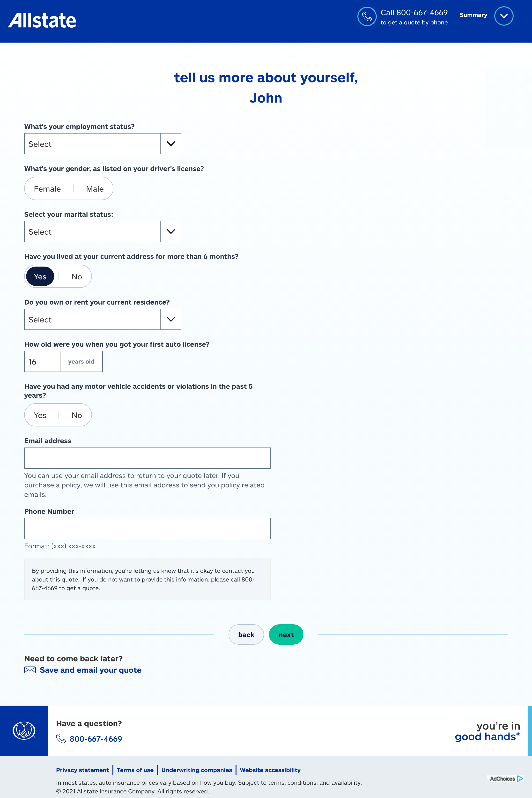Viewport: 532px width, 798px height.
Task: Click the Email address input field
Action: 147,458
